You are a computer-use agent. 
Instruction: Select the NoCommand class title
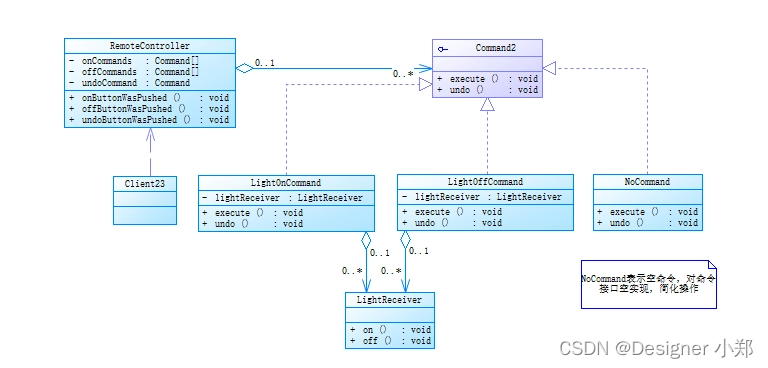[x=647, y=182]
